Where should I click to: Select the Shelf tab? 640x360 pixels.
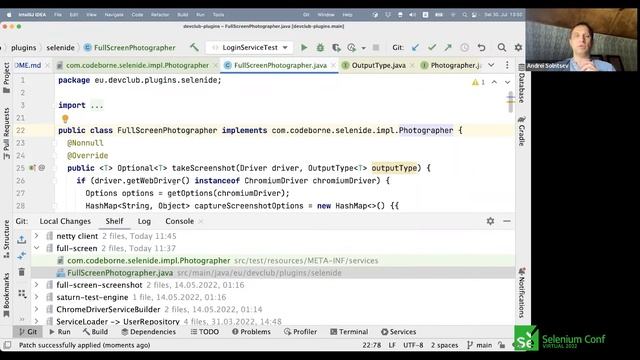pos(114,221)
